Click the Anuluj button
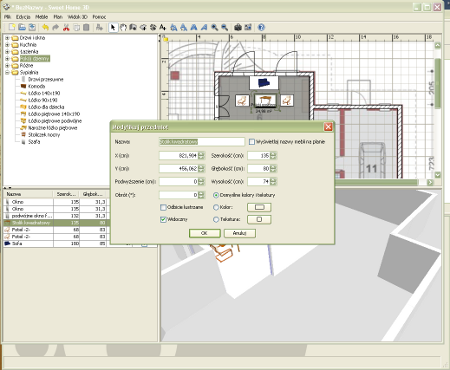Screen dimensions: 450x370 [239, 233]
